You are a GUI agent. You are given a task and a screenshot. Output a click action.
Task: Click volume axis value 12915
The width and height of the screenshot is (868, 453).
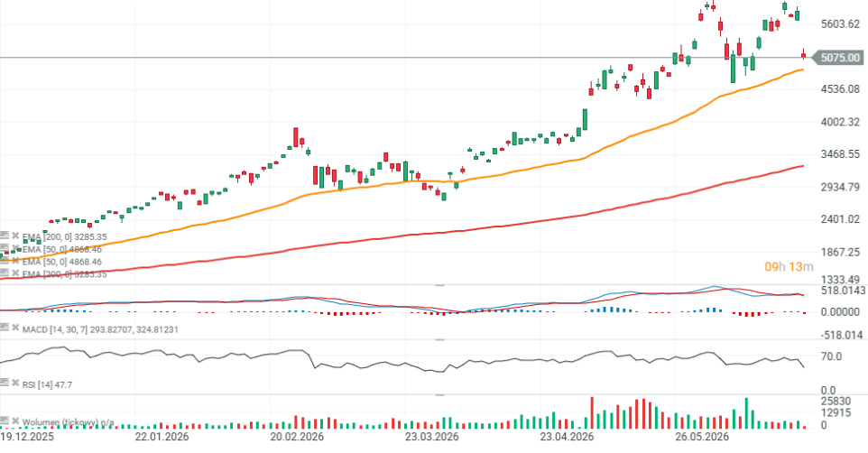[836, 412]
